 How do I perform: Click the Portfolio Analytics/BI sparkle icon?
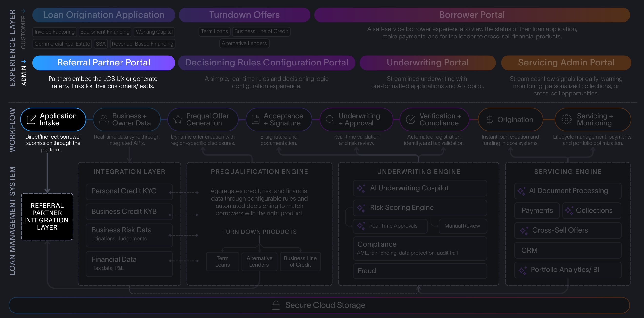[x=523, y=270]
